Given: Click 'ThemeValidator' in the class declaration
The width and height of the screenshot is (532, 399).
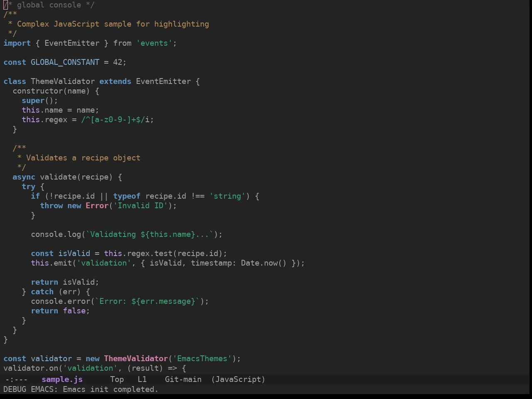Looking at the screenshot, I should (63, 81).
